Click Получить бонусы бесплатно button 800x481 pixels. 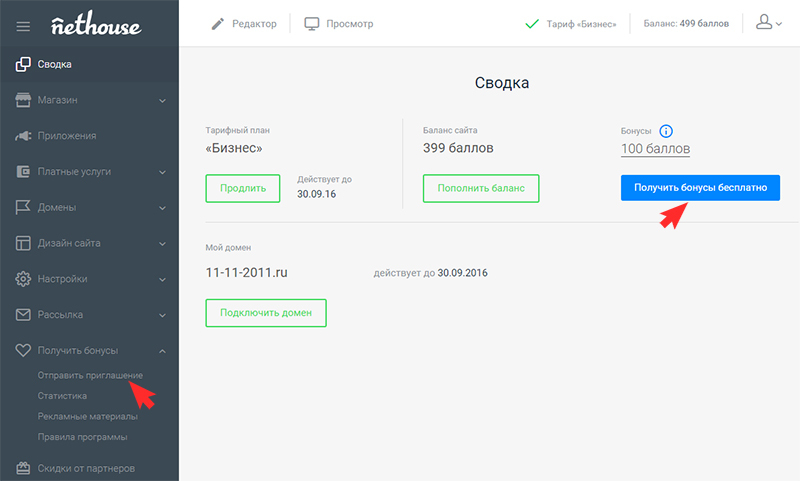[700, 188]
